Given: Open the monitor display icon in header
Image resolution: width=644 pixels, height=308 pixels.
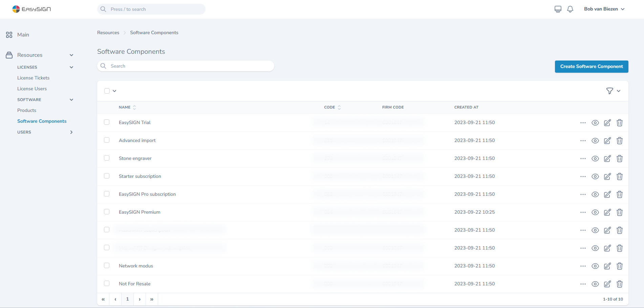Looking at the screenshot, I should tap(558, 9).
